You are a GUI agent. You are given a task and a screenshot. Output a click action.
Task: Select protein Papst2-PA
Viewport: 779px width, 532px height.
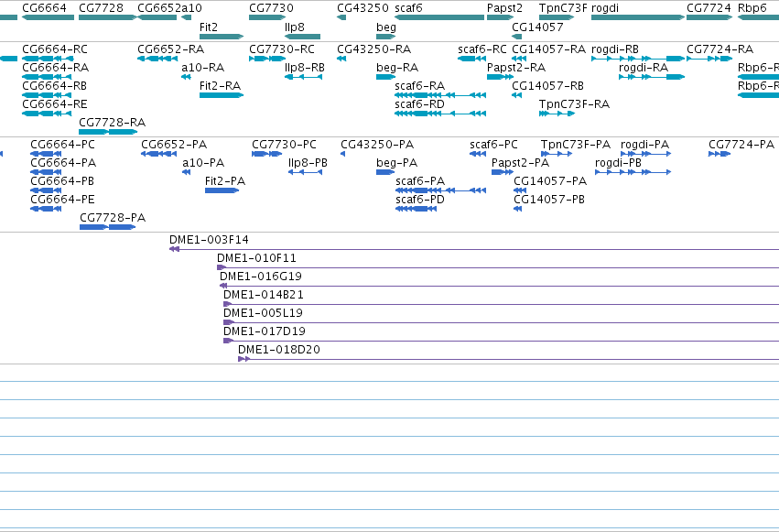click(x=503, y=172)
